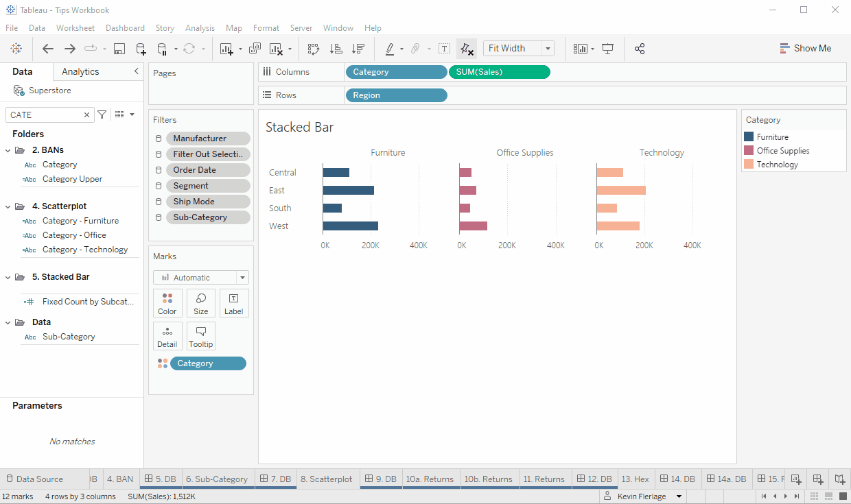Image resolution: width=851 pixels, height=504 pixels.
Task: Click the Show Me button
Action: point(805,49)
